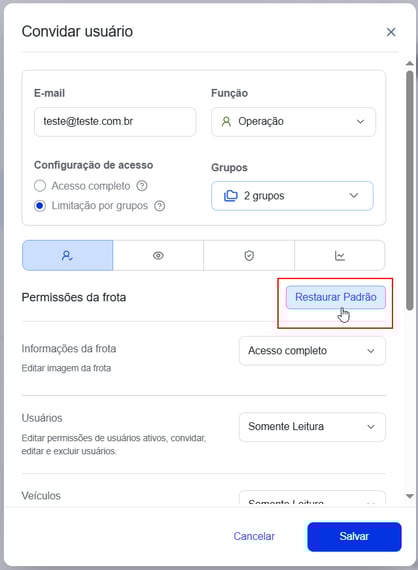Open Informações da frota access dropdown
Image resolution: width=418 pixels, height=570 pixels.
(x=312, y=351)
